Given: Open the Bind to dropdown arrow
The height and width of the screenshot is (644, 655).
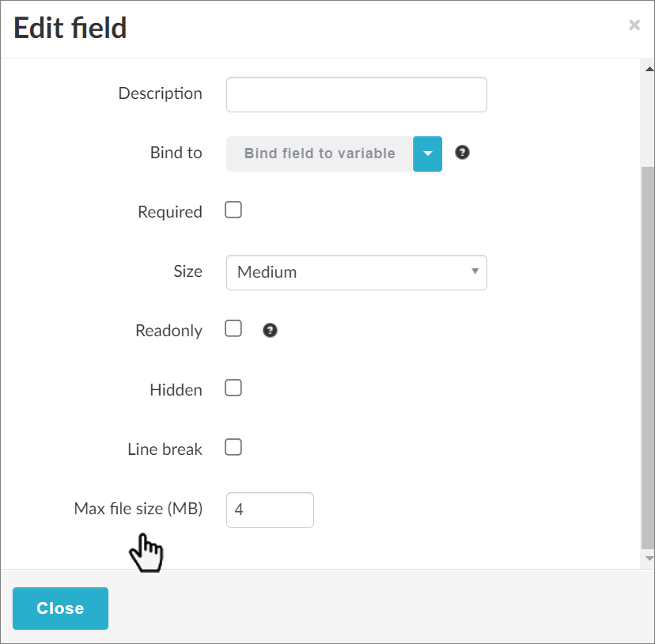Looking at the screenshot, I should [x=427, y=153].
